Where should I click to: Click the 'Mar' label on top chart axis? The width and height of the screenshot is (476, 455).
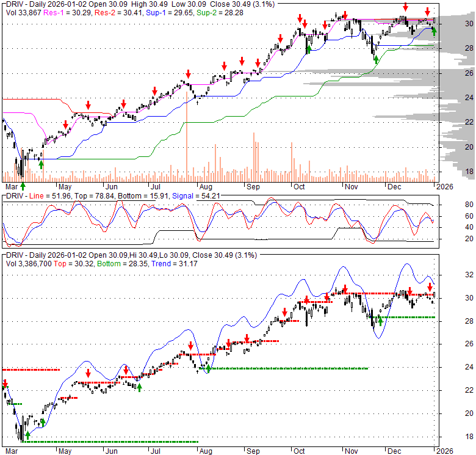pos(12,187)
